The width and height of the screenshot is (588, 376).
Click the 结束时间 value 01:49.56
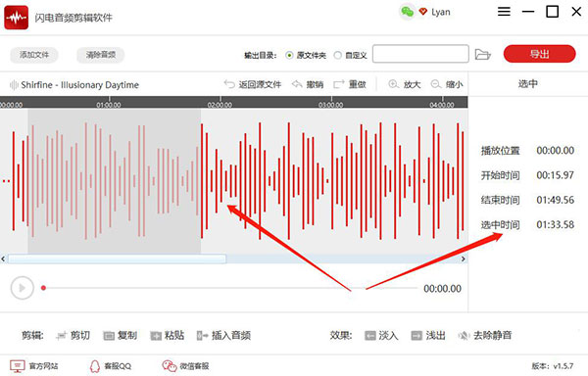pos(555,200)
